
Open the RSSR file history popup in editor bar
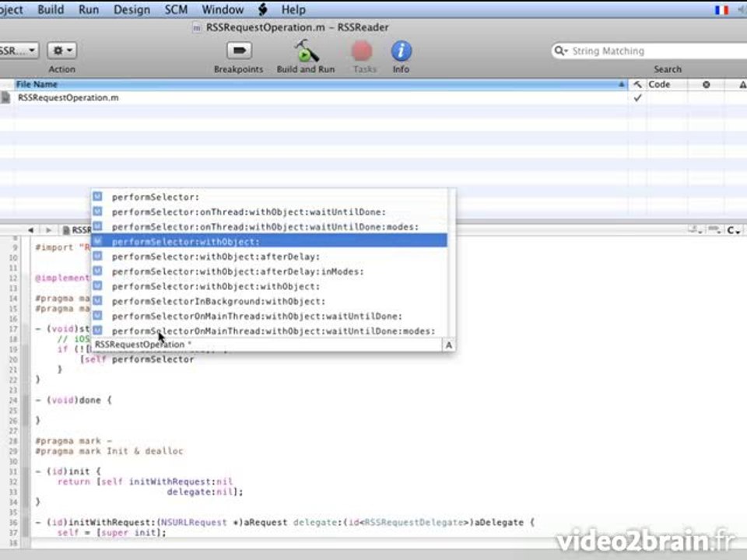click(77, 230)
